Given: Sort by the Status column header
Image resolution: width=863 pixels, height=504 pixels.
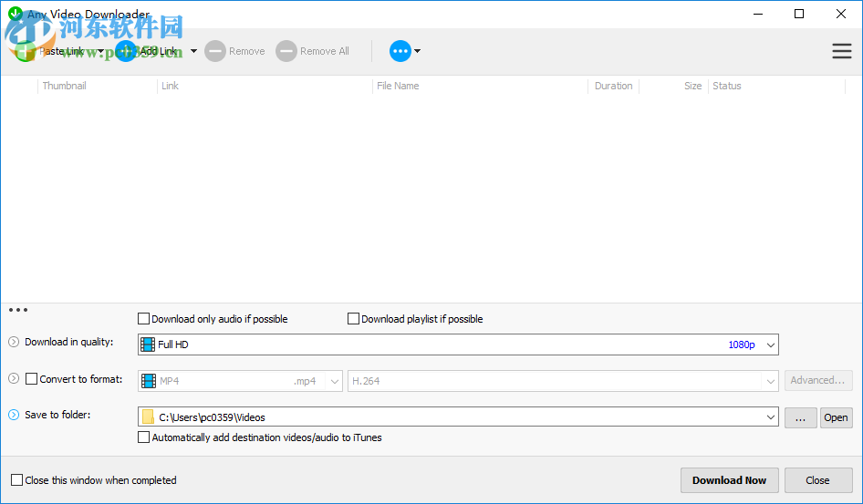Looking at the screenshot, I should tap(727, 86).
